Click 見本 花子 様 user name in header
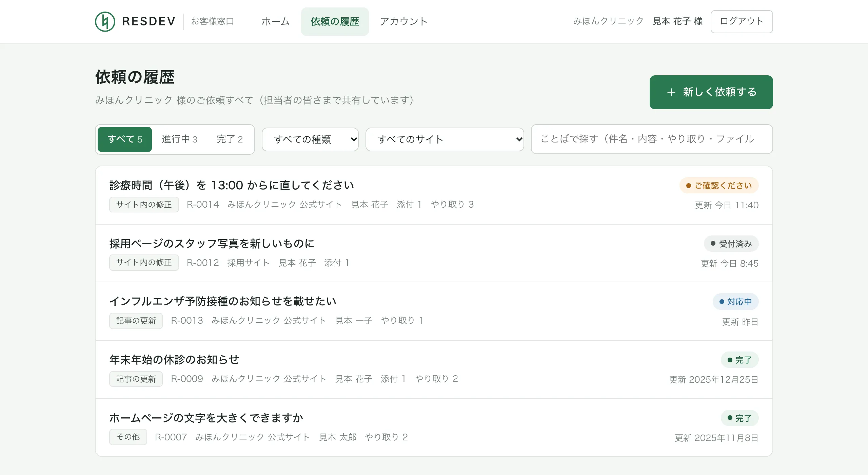This screenshot has width=868, height=475. (x=677, y=21)
